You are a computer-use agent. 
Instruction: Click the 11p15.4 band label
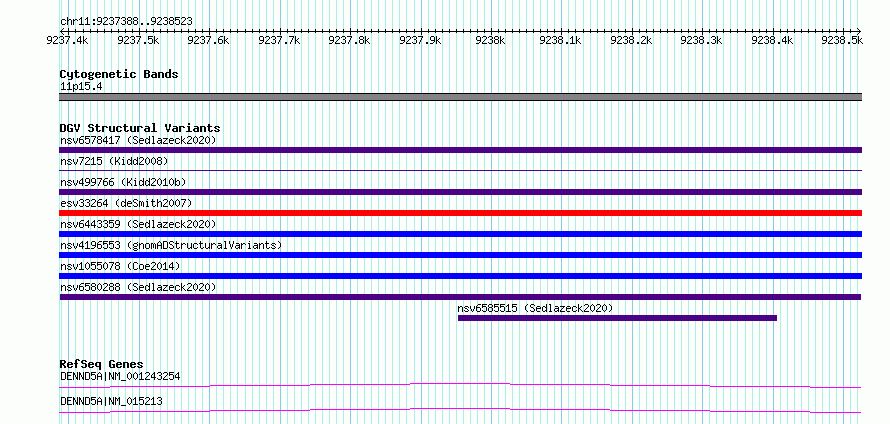tap(81, 87)
